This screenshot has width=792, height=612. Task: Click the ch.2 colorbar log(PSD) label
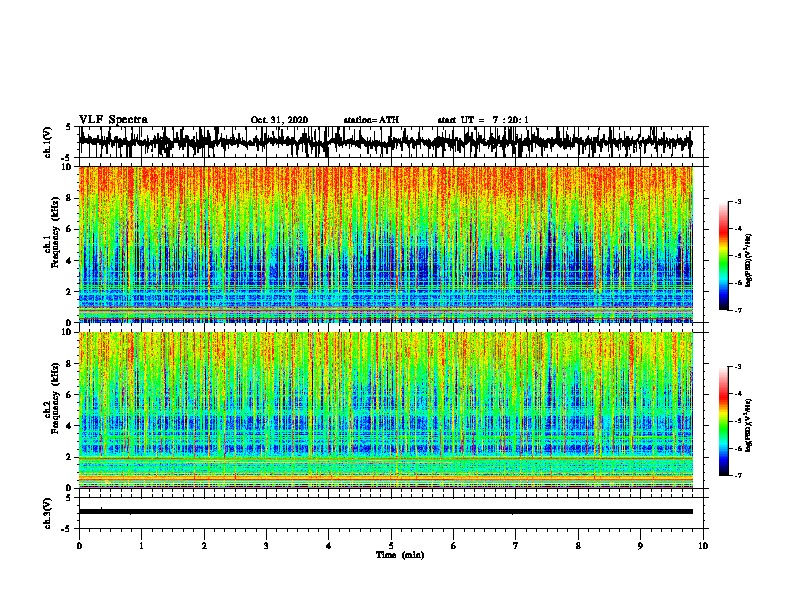[749, 425]
